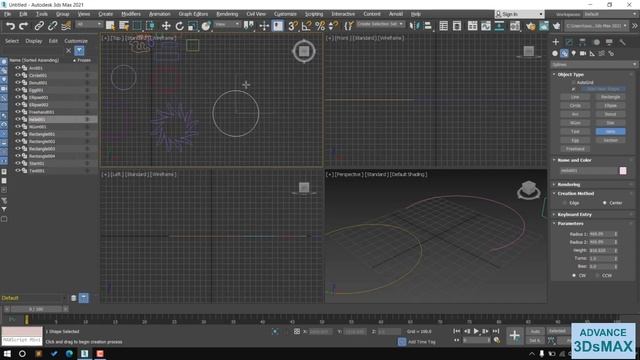The height and width of the screenshot is (360, 640).
Task: Switch Create panel to Cameras category
Action: (x=583, y=53)
